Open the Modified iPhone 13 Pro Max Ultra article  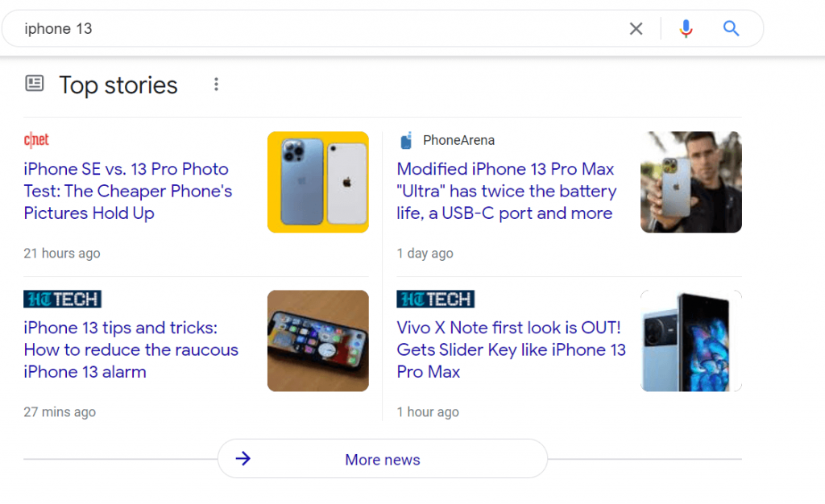[x=506, y=191]
